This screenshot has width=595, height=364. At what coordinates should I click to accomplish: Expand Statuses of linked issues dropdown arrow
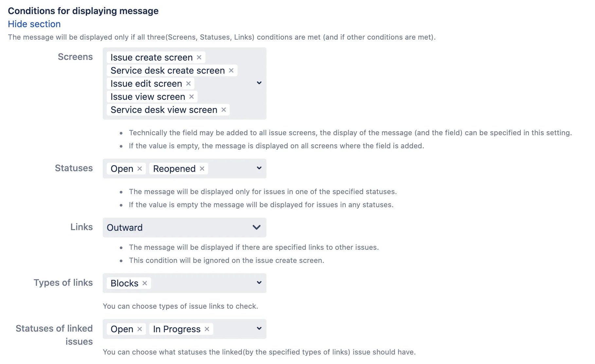pos(259,329)
